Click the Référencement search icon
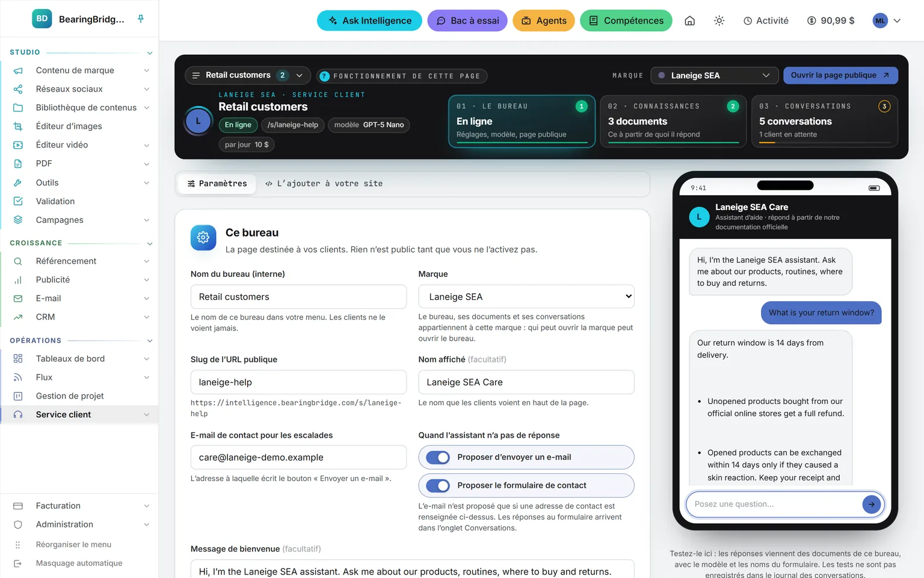The height and width of the screenshot is (578, 924). point(18,261)
